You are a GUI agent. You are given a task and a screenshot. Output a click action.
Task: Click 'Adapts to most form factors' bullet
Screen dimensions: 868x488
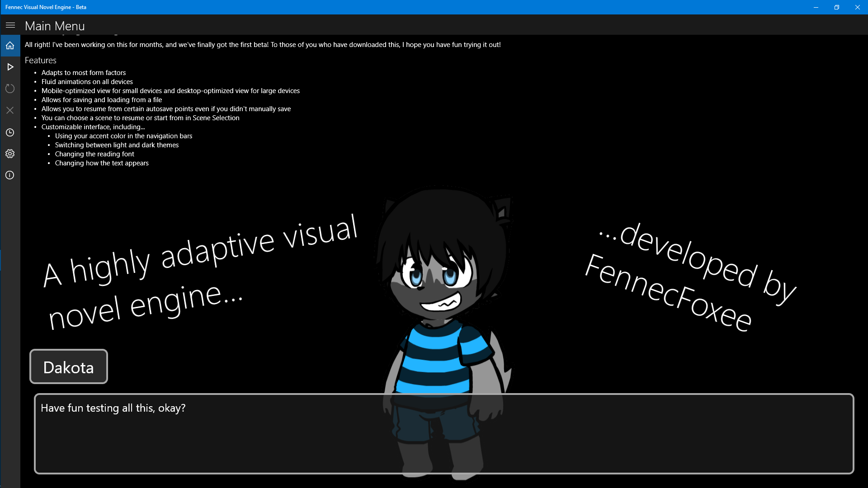click(84, 73)
